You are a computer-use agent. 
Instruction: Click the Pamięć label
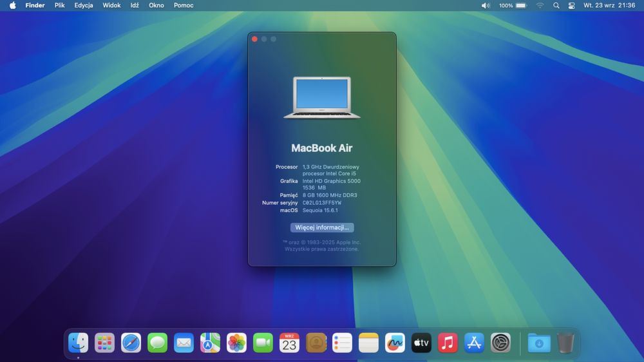point(289,195)
